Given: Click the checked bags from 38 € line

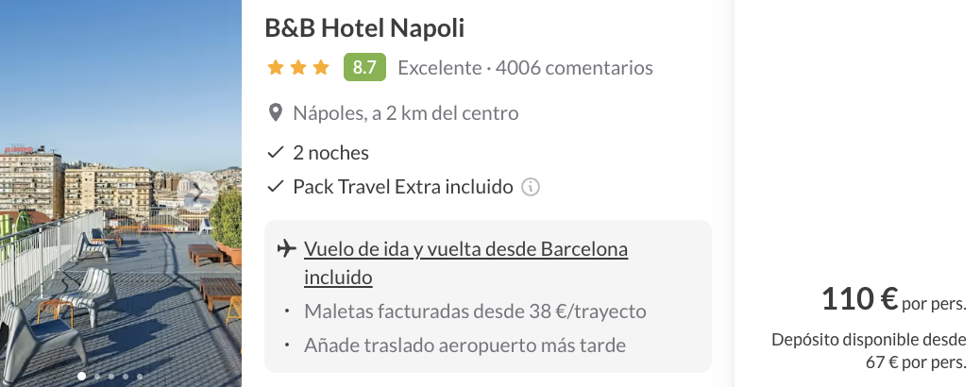Looking at the screenshot, I should pyautogui.click(x=475, y=311).
